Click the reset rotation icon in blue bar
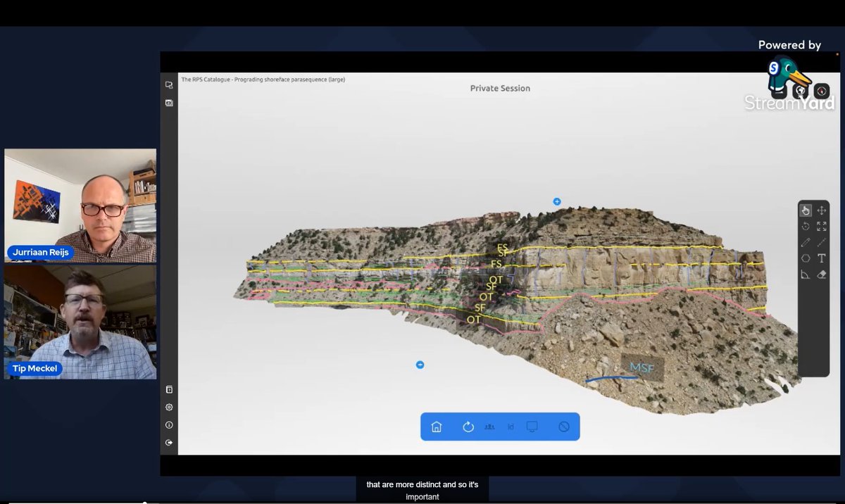 (x=468, y=427)
